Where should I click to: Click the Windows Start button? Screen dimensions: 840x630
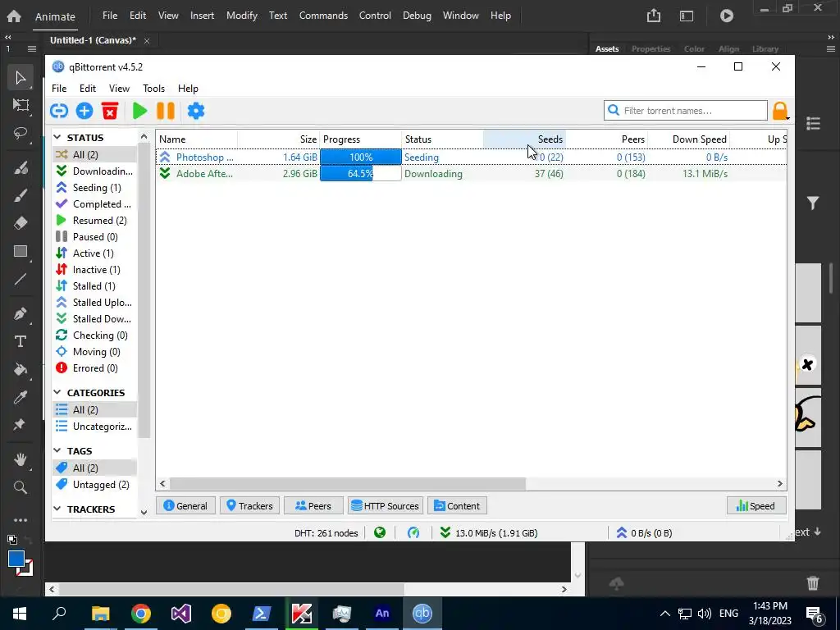[x=20, y=614]
